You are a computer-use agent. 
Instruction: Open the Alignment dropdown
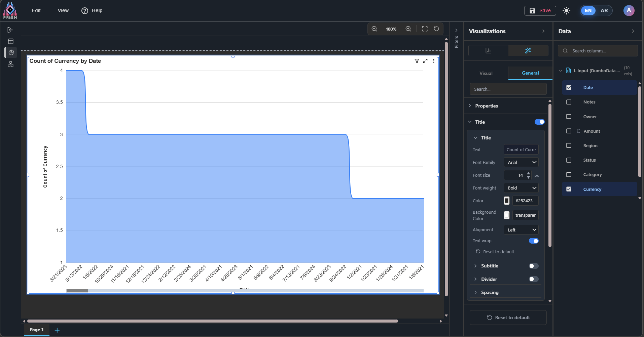(521, 230)
